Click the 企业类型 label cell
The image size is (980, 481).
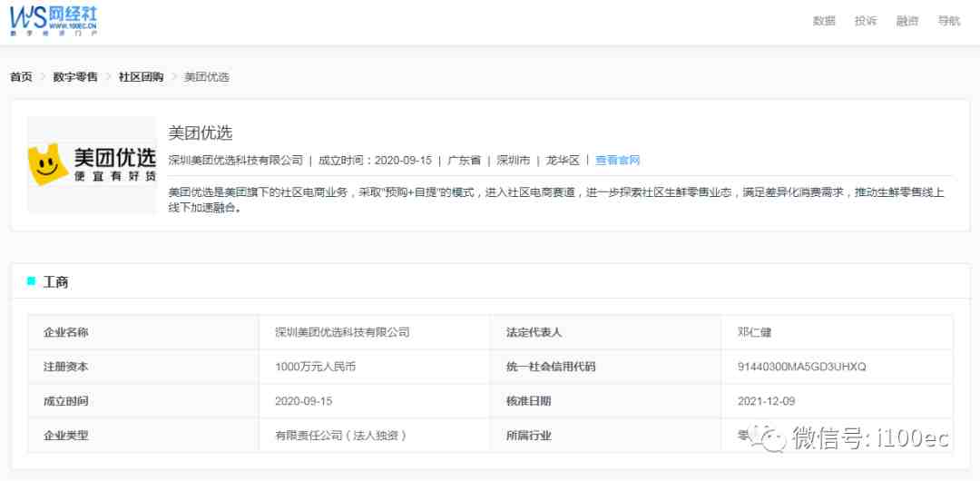143,436
